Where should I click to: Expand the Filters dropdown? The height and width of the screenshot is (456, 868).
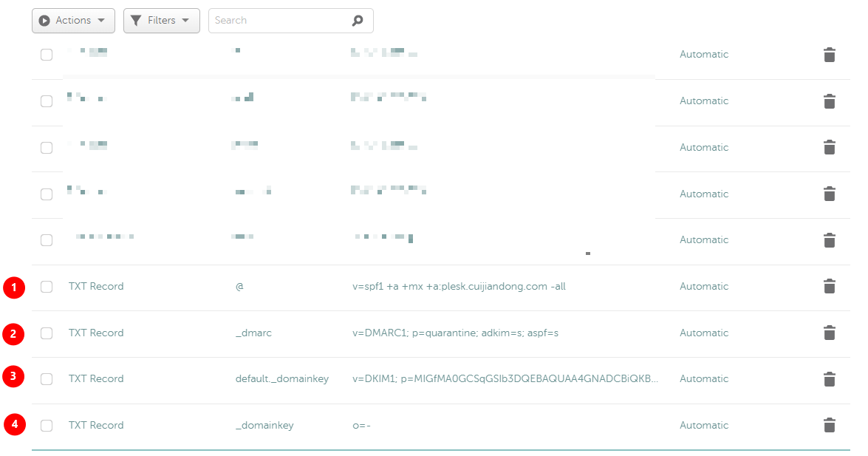(161, 21)
